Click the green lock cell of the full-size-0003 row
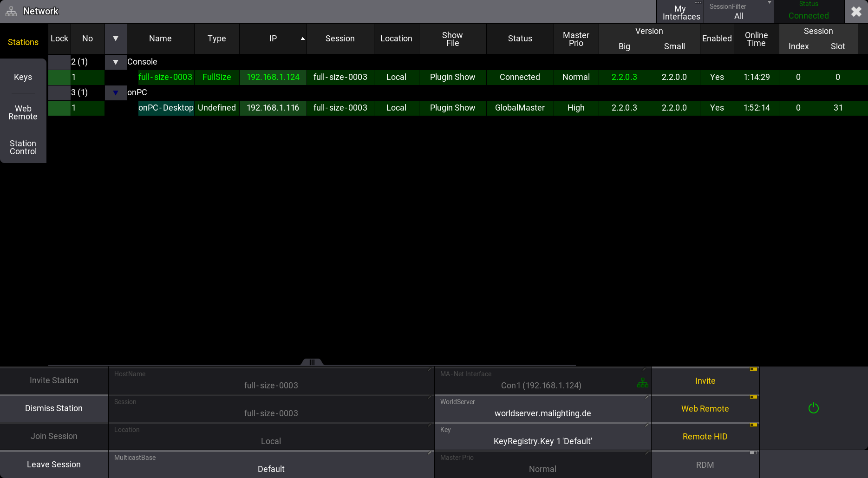This screenshot has height=478, width=868. point(59,77)
